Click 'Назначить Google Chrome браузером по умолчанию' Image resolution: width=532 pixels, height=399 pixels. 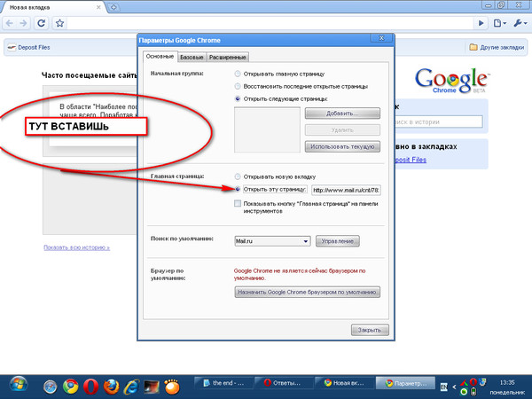[x=307, y=292]
